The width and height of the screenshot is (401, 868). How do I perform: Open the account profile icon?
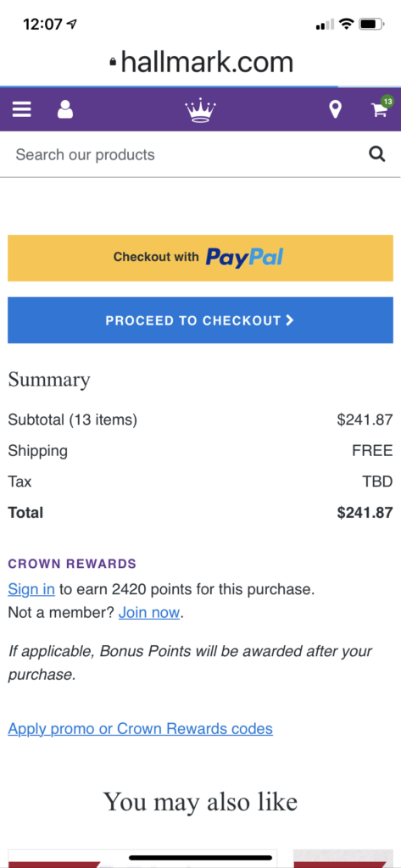point(64,109)
